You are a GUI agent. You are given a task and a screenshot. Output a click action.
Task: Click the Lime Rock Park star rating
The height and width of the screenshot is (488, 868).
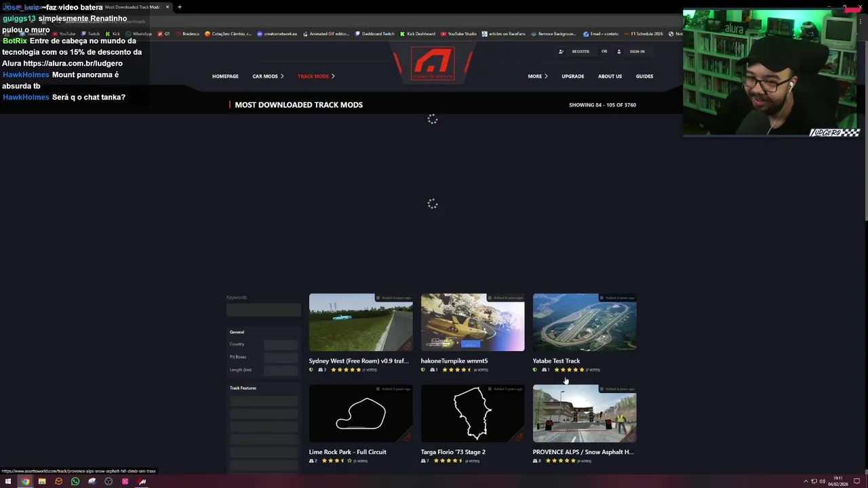click(x=337, y=461)
